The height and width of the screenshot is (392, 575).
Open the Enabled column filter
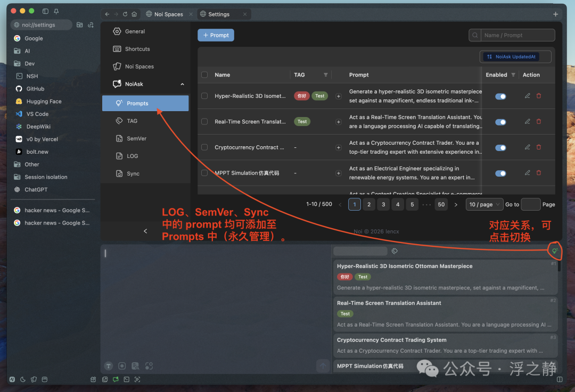coord(513,75)
